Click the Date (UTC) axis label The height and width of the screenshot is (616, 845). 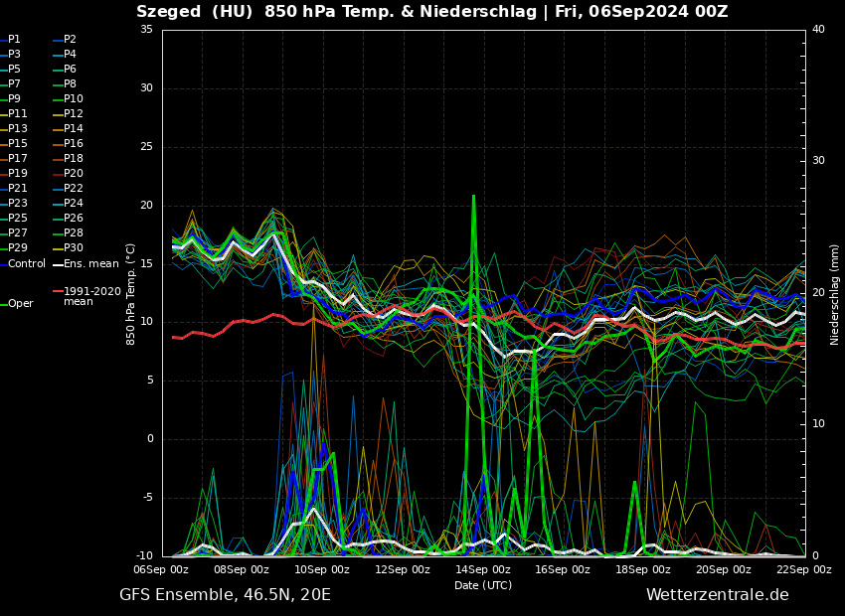[x=483, y=586]
